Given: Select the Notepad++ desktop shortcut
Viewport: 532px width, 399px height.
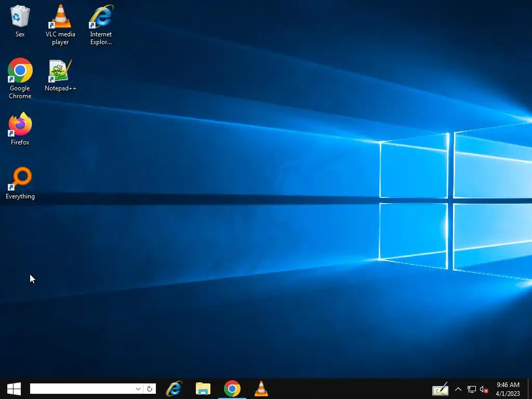Looking at the screenshot, I should click(x=60, y=75).
